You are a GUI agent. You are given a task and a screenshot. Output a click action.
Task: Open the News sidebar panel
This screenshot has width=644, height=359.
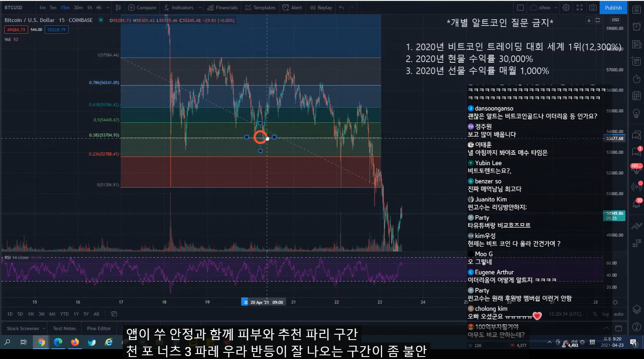tap(637, 44)
